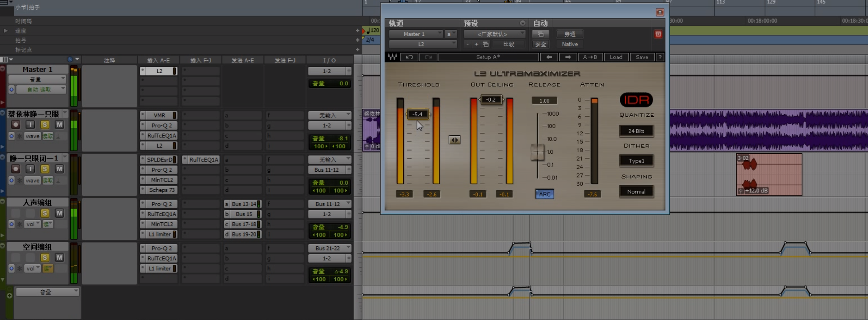Click the red target button in plugin header

pos(658,34)
